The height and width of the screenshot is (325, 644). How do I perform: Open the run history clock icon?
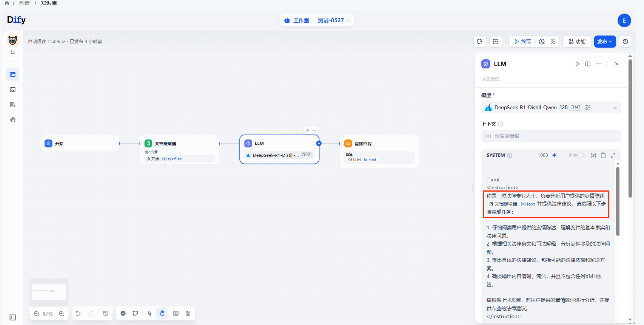click(542, 42)
